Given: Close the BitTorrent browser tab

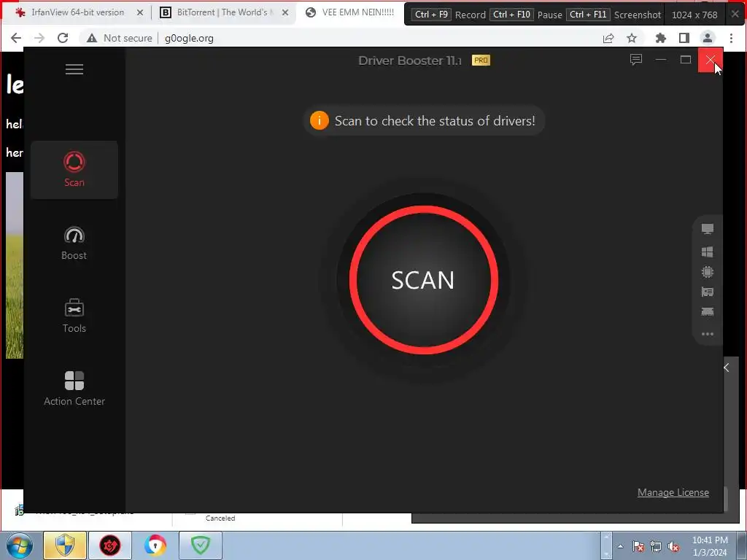Looking at the screenshot, I should pos(285,12).
